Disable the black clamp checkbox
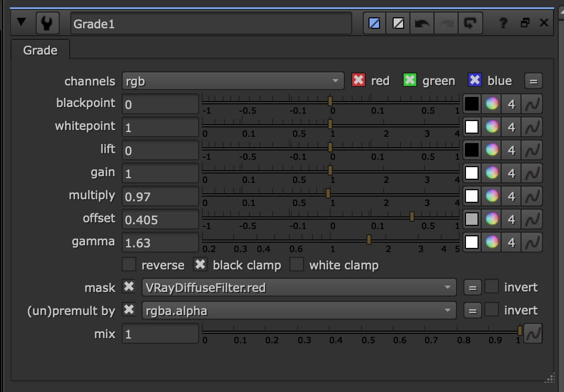This screenshot has height=392, width=564. coord(200,265)
